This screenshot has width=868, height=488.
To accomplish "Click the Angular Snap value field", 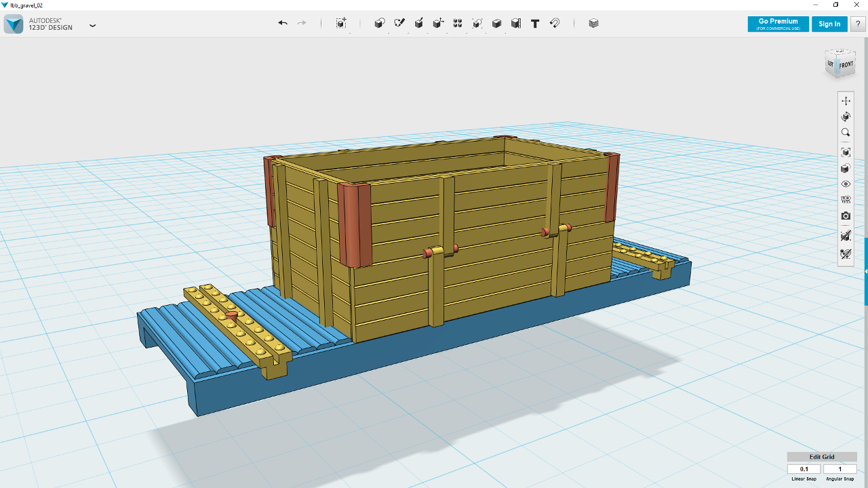I will click(840, 469).
